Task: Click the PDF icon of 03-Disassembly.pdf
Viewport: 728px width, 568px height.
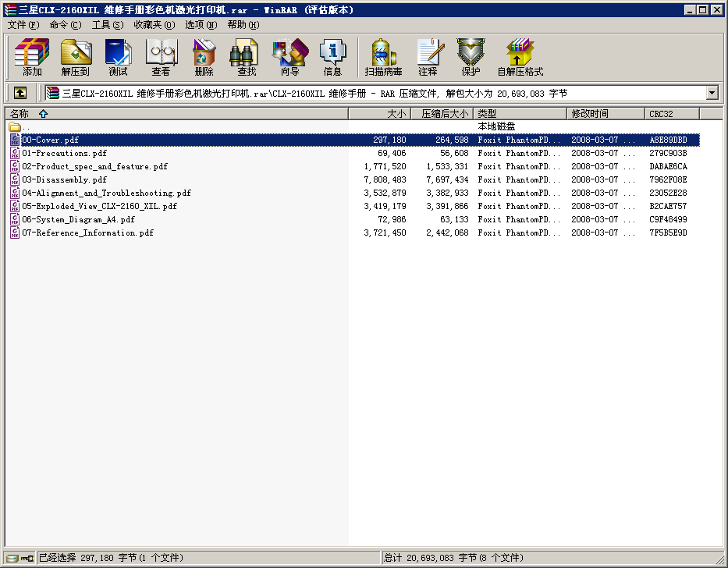Action: tap(15, 179)
